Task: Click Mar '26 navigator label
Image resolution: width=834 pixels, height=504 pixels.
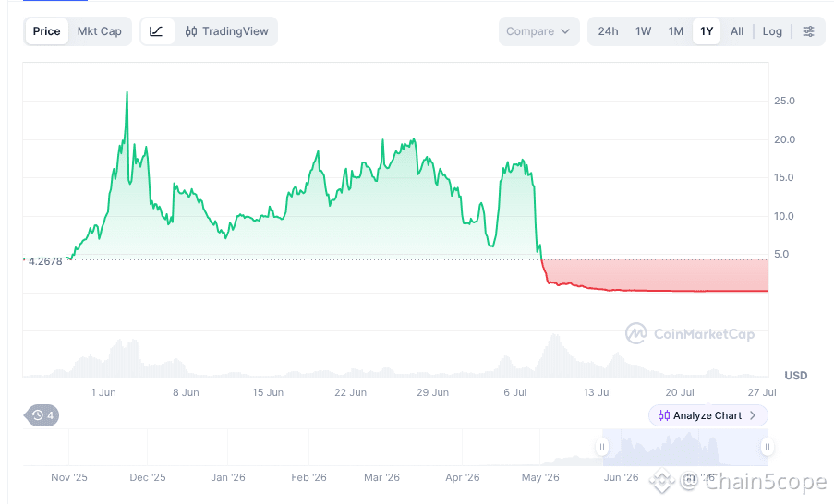Action: point(381,477)
